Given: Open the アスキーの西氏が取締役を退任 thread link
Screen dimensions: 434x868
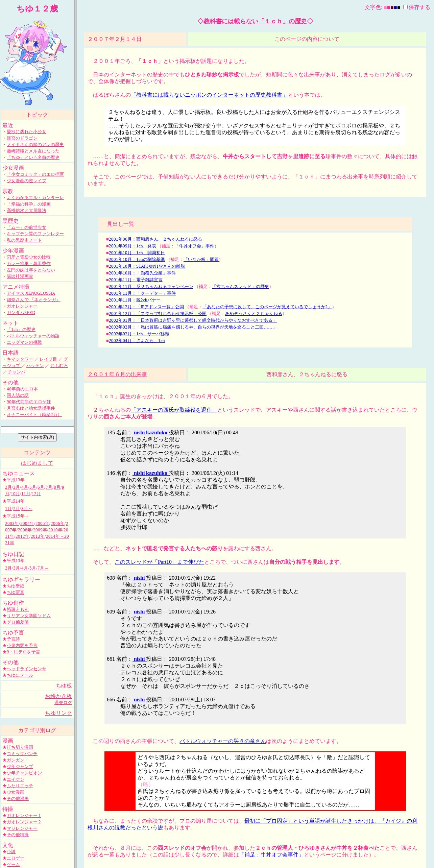Looking at the screenshot, I should (174, 410).
